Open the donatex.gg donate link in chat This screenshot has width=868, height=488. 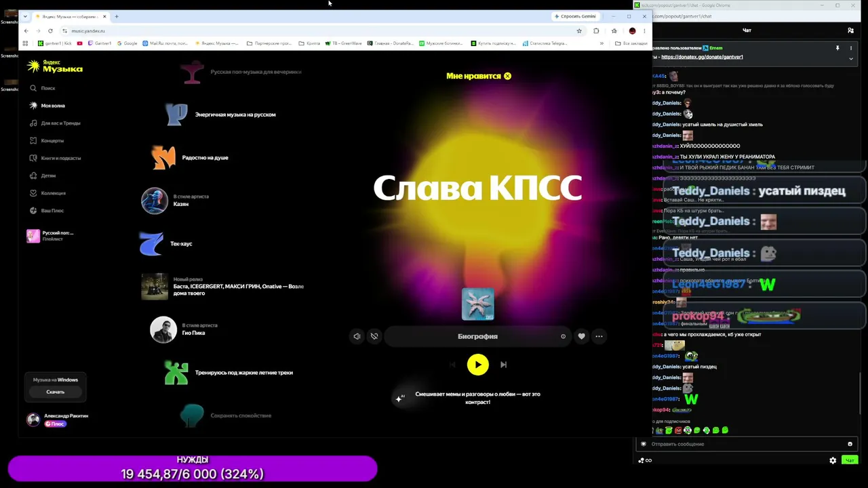point(702,57)
